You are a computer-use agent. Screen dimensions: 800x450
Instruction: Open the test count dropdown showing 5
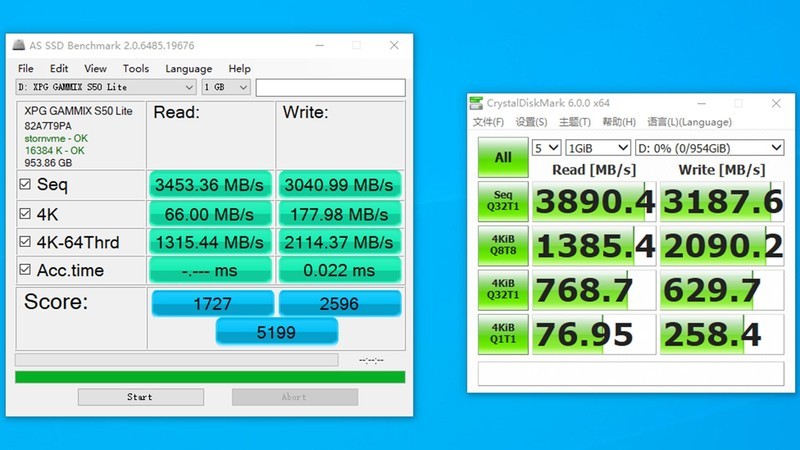coord(546,148)
